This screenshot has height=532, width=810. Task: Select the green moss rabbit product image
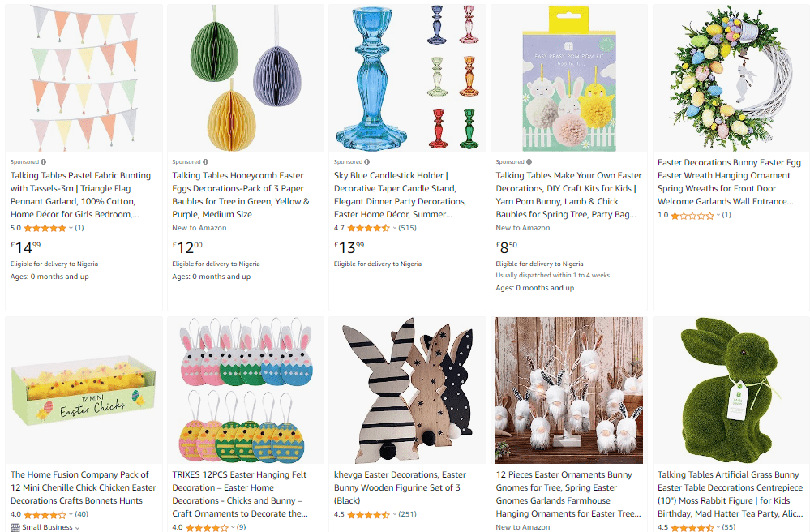pyautogui.click(x=731, y=390)
